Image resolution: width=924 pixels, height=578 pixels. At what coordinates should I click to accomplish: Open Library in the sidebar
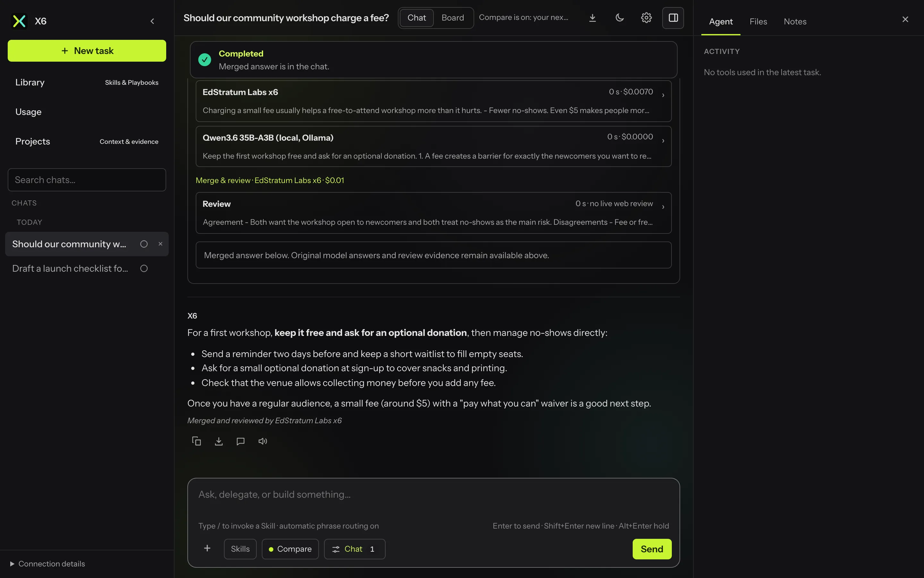pos(87,83)
